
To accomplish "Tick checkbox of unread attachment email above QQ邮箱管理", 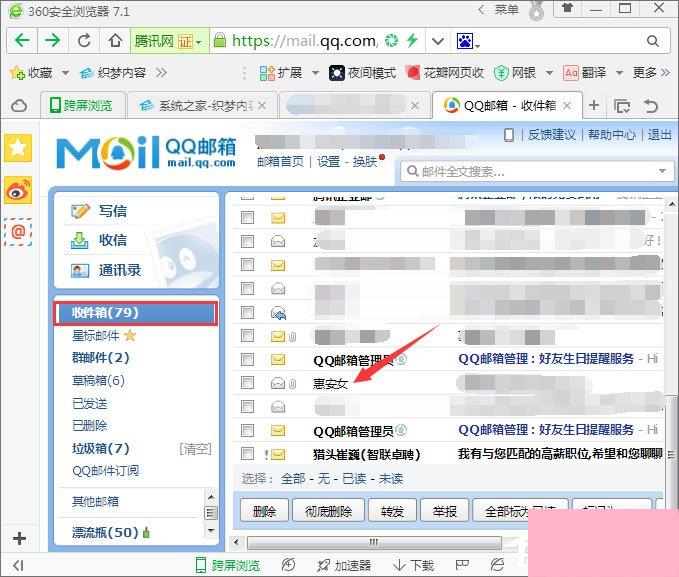I will (x=247, y=335).
